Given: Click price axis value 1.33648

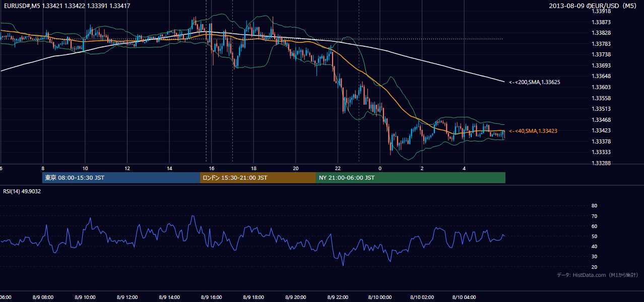Looking at the screenshot, I should click(601, 77).
